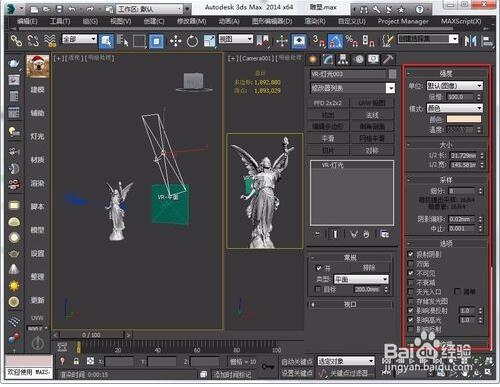500x387 pixels.
Task: Toggle the 开 checkbox in 常规 rollout
Action: point(318,268)
